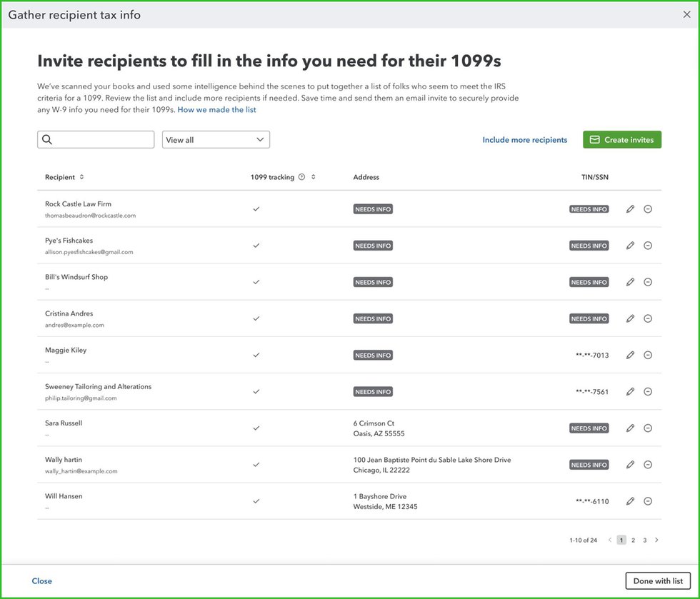The height and width of the screenshot is (599, 700).
Task: Remove Pye's Fishcakes using the minus icon
Action: [648, 246]
